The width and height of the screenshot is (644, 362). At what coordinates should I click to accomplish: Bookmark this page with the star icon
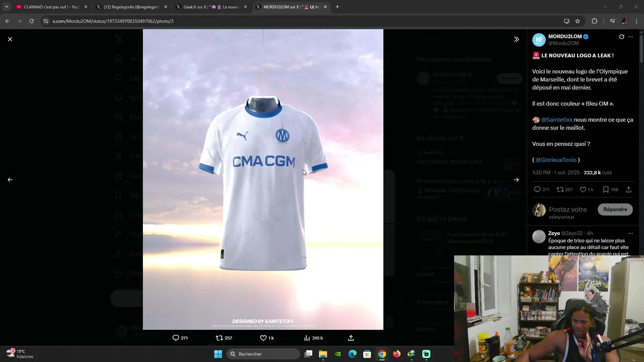(x=578, y=21)
